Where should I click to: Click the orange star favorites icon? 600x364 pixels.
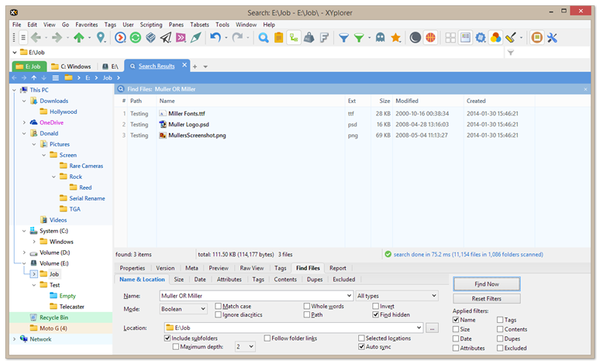click(x=395, y=37)
